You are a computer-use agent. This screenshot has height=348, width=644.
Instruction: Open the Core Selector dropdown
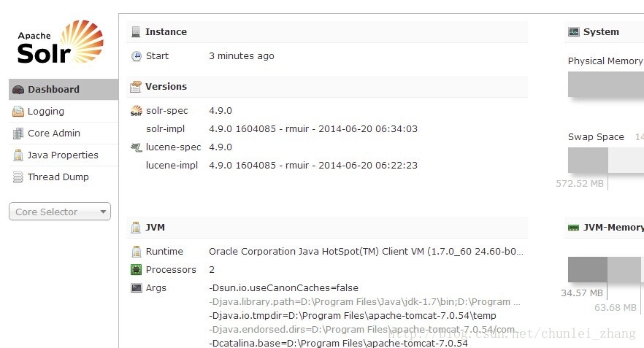(60, 212)
